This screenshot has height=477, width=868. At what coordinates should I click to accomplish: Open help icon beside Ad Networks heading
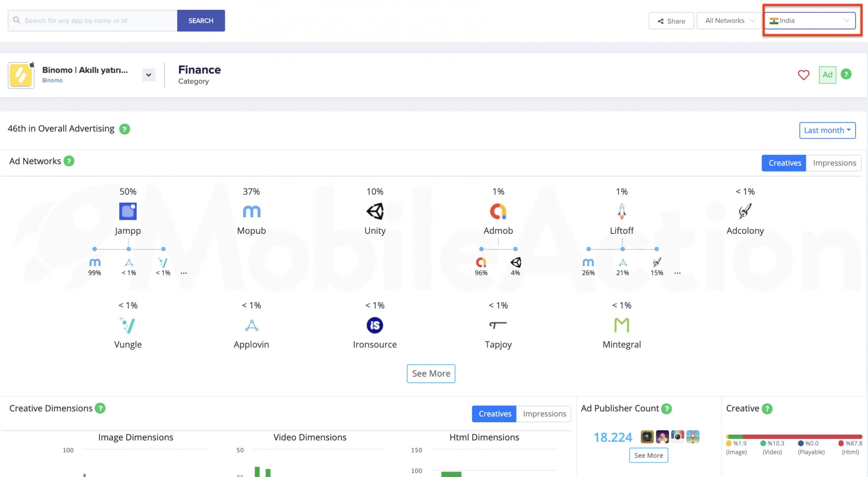[x=69, y=161]
